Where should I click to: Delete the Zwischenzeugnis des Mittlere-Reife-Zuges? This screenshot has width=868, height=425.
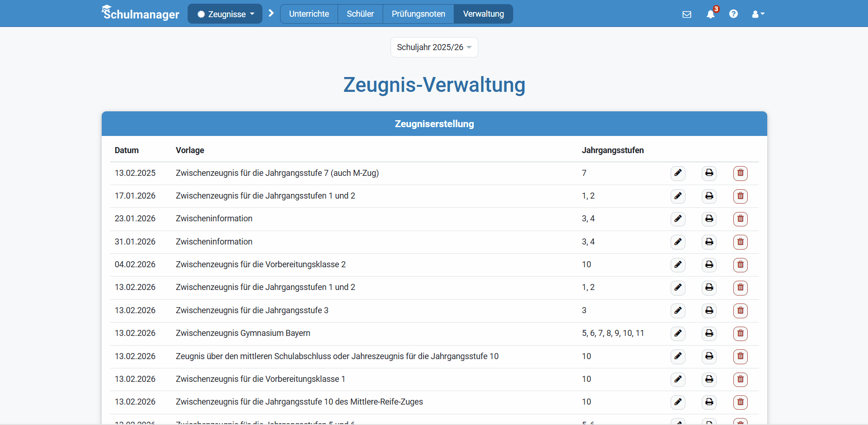pos(741,402)
